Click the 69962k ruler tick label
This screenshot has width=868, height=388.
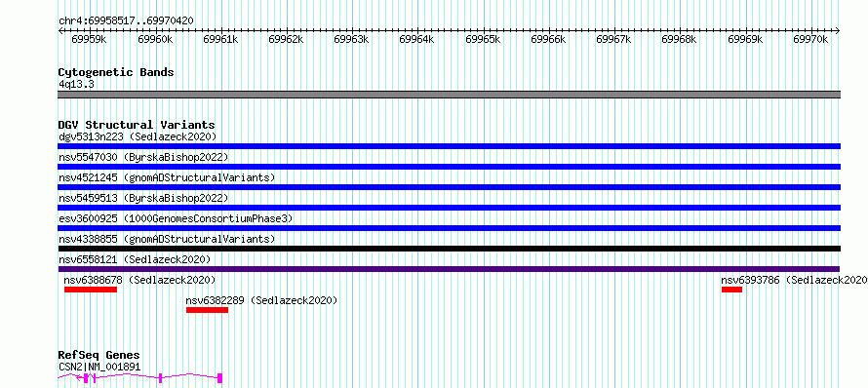click(286, 39)
